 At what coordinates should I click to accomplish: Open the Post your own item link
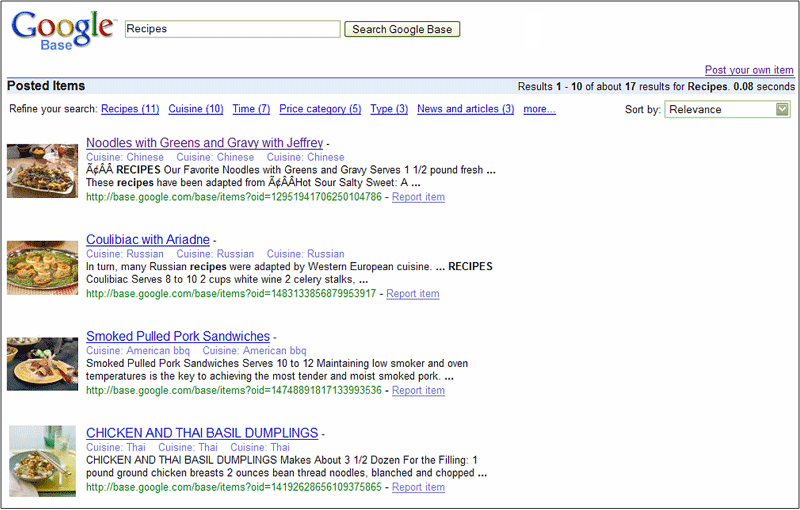click(749, 70)
